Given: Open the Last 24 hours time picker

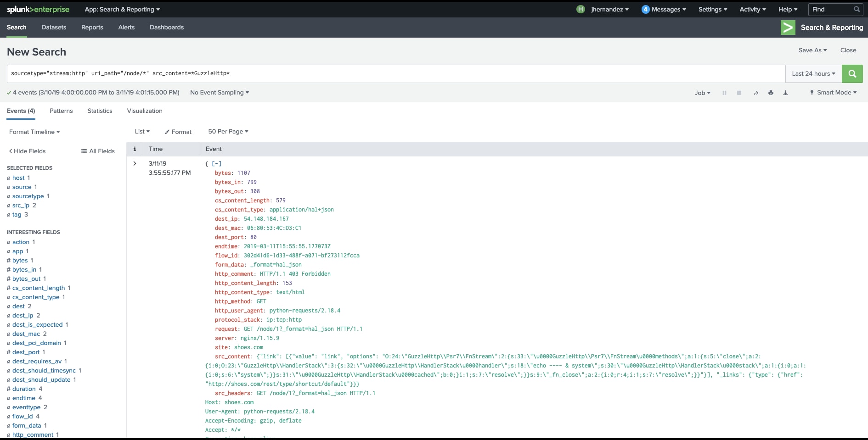Looking at the screenshot, I should (x=813, y=74).
